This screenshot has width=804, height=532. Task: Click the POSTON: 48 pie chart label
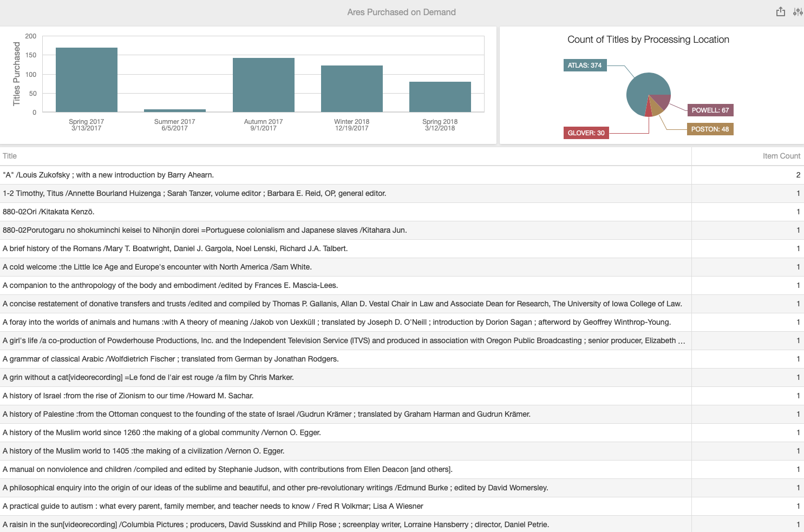pyautogui.click(x=710, y=129)
